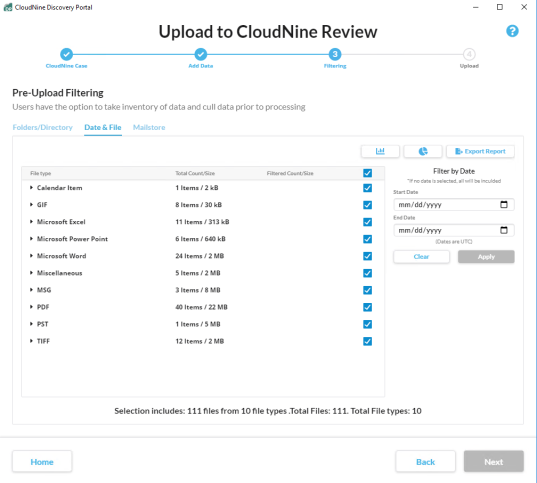Uncheck the MSG checkbox
The image size is (537, 483).
367,290
